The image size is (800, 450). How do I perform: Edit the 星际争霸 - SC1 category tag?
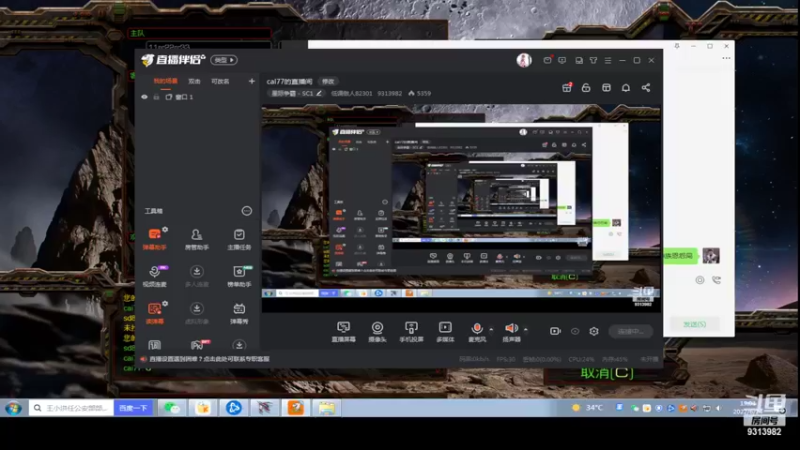point(296,93)
